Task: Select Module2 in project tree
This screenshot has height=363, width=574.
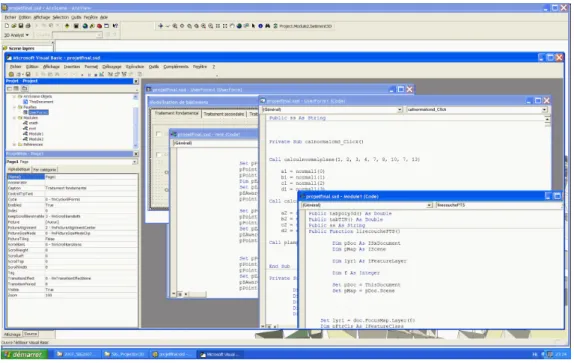Action: point(36,139)
